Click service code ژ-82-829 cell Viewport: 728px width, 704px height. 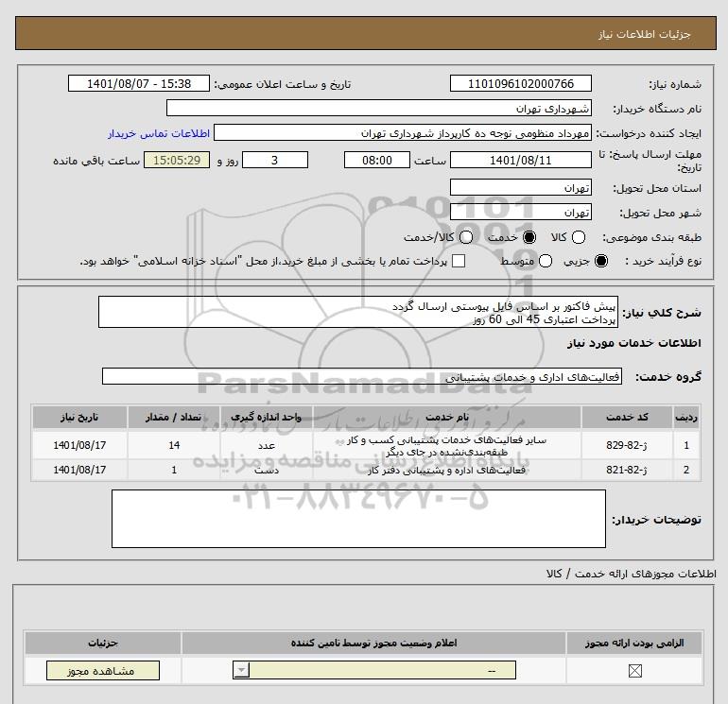(x=627, y=445)
